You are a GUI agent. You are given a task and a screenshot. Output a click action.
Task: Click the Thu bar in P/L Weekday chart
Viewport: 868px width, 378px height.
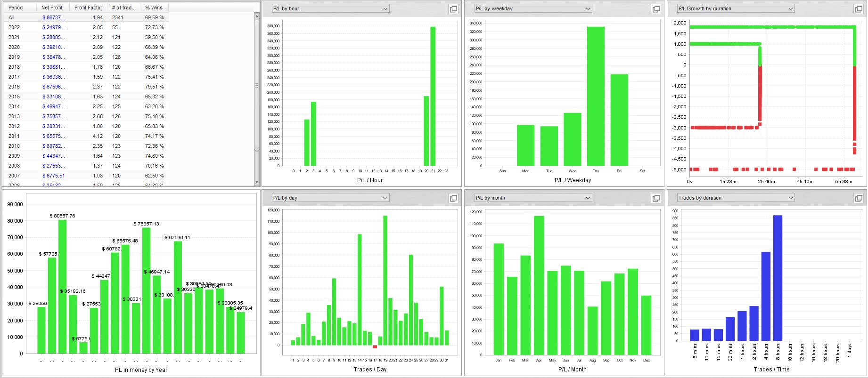point(596,96)
